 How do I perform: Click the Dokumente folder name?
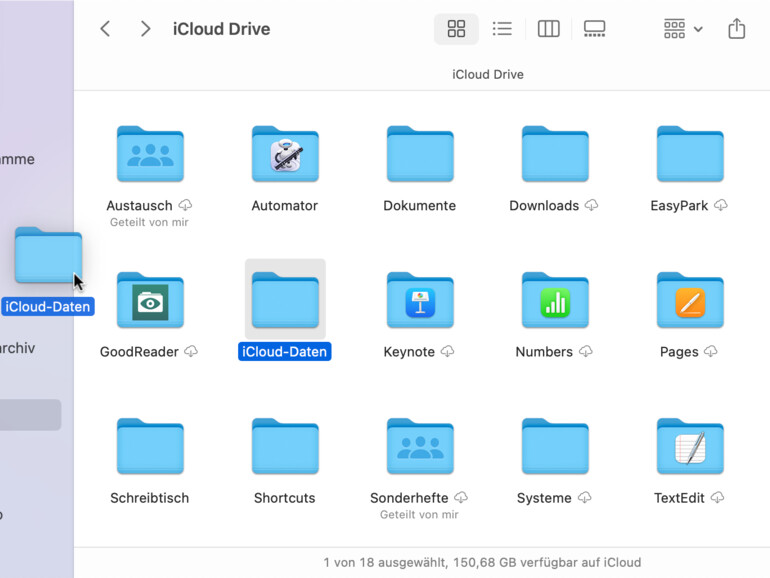(420, 205)
